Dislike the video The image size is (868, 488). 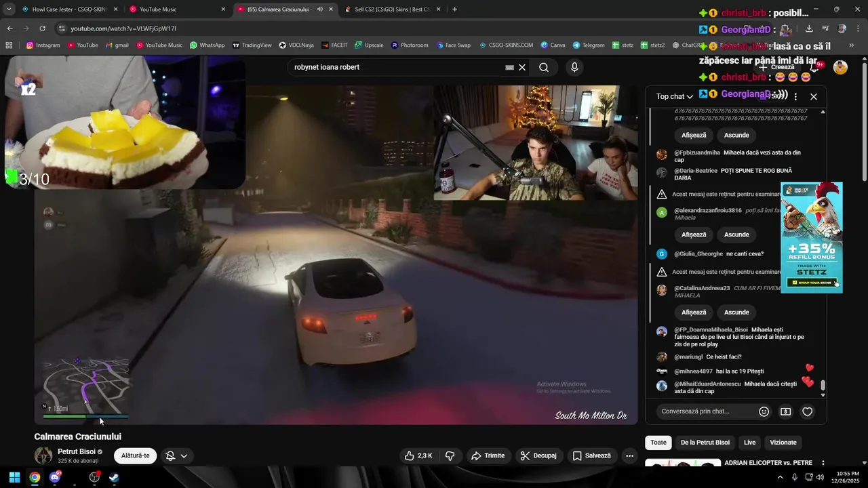coord(450,455)
